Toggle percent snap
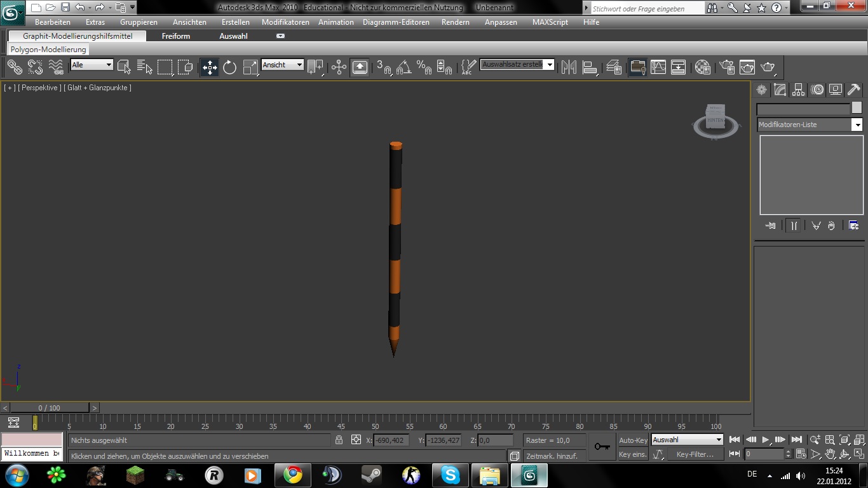The image size is (868, 488). [x=424, y=66]
